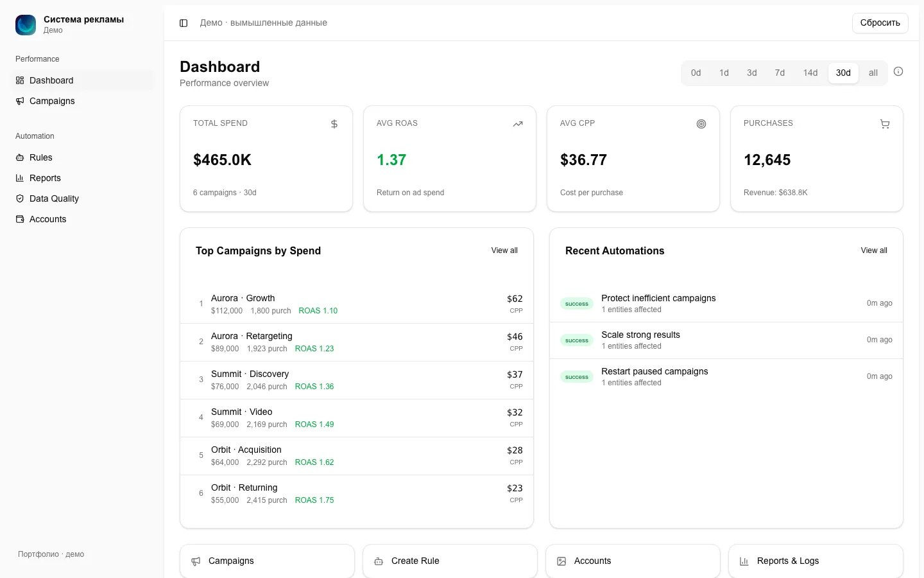This screenshot has width=924, height=578.
Task: Switch time range to 14d
Action: pyautogui.click(x=810, y=73)
